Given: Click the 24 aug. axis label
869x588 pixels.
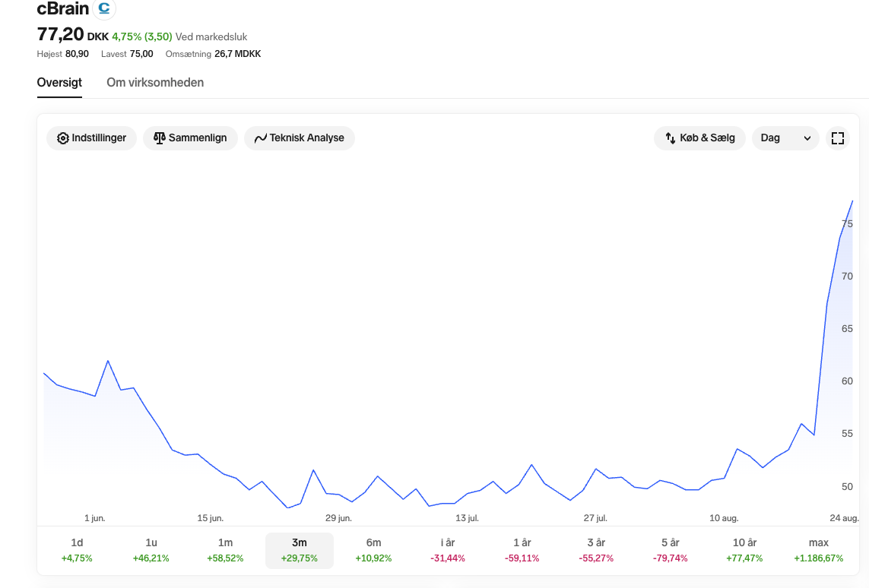Looking at the screenshot, I should pyautogui.click(x=844, y=518).
